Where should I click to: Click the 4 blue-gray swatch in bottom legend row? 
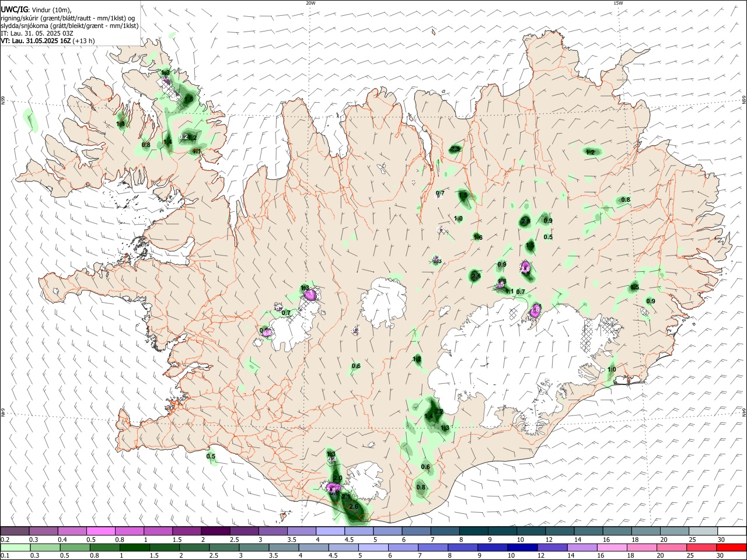[313, 548]
